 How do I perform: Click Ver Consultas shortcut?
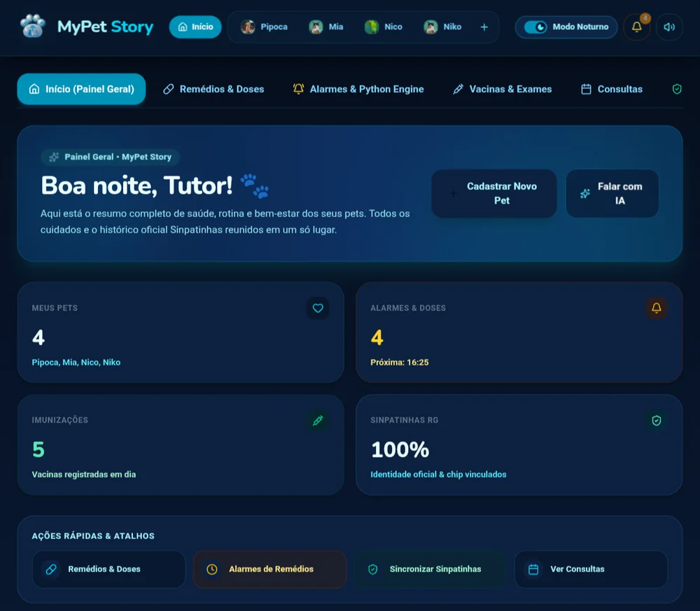[591, 569]
